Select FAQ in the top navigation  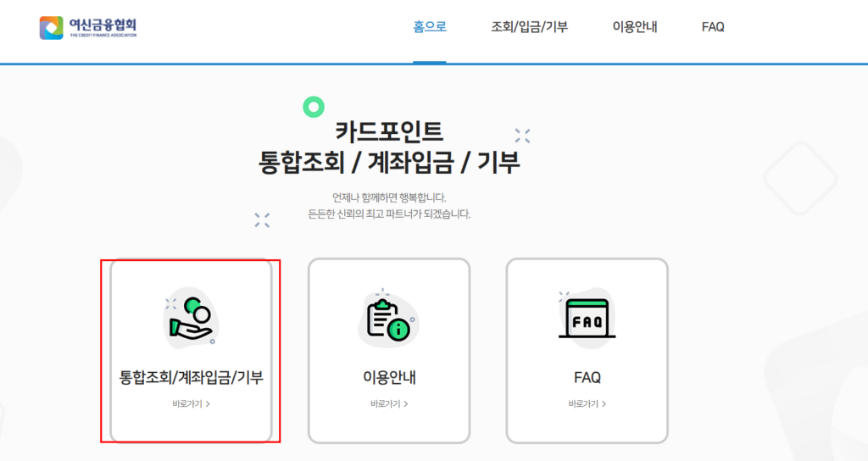point(712,26)
